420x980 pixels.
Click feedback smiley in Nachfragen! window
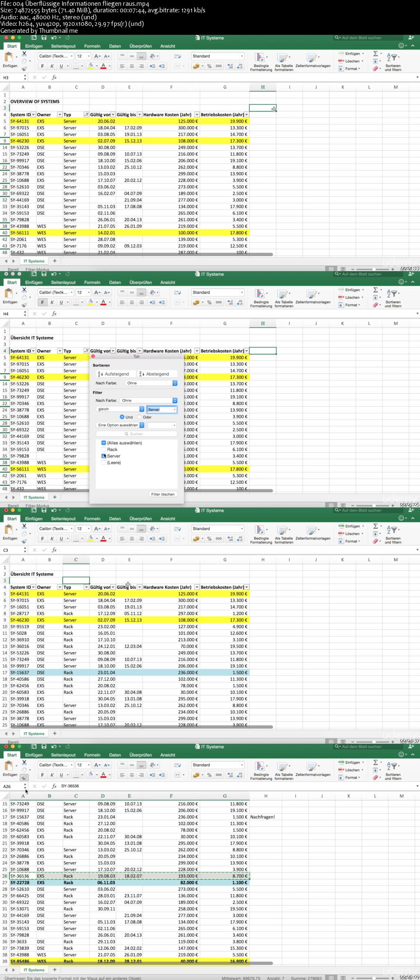(x=401, y=754)
